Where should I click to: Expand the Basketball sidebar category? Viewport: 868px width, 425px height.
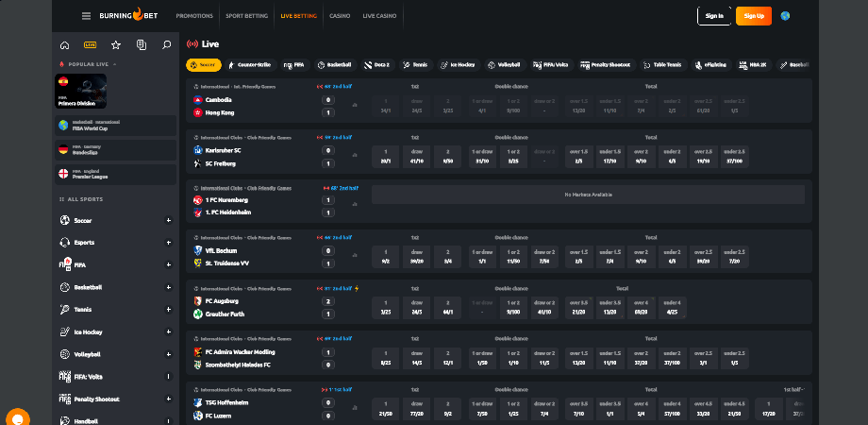click(169, 287)
